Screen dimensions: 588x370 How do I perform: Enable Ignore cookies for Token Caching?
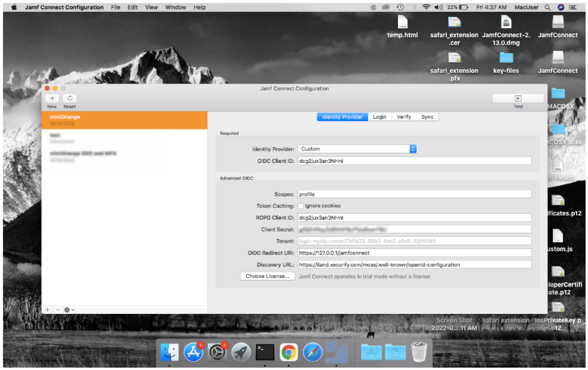(x=301, y=206)
